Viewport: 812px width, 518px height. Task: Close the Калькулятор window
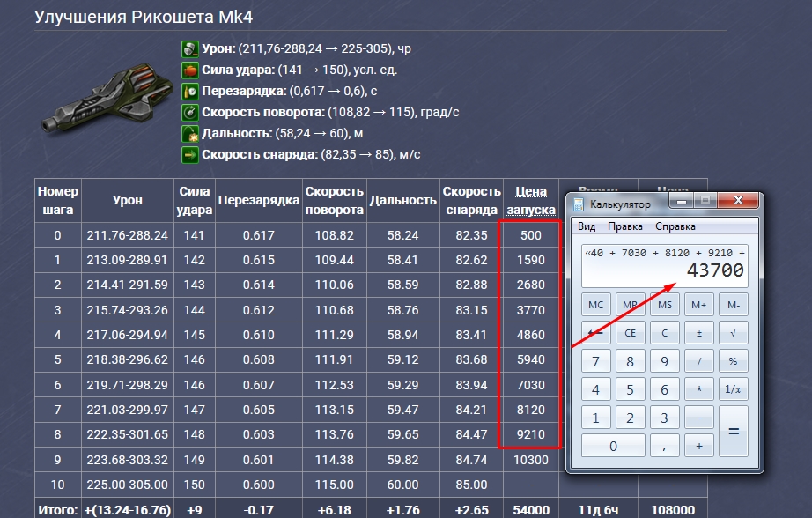739,201
